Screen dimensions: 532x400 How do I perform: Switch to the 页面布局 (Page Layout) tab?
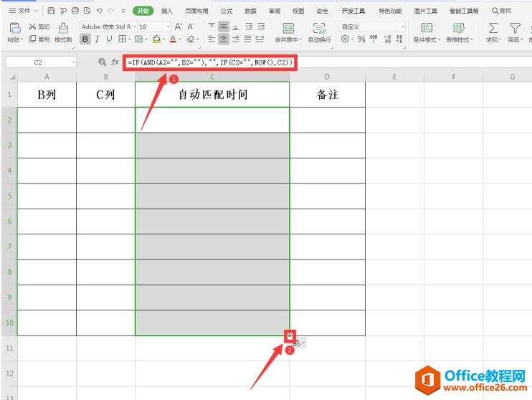(196, 11)
